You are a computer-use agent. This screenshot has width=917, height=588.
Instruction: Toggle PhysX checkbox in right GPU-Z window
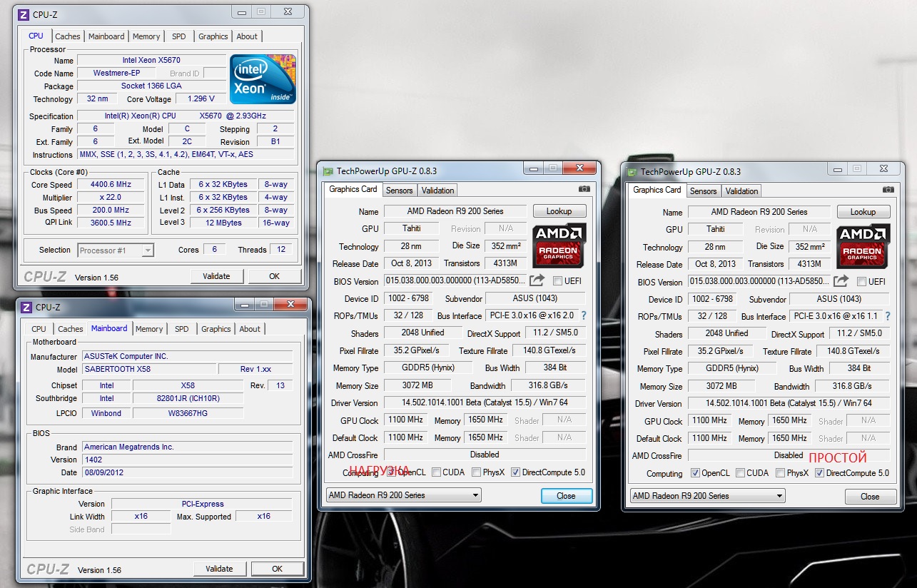[x=780, y=473]
